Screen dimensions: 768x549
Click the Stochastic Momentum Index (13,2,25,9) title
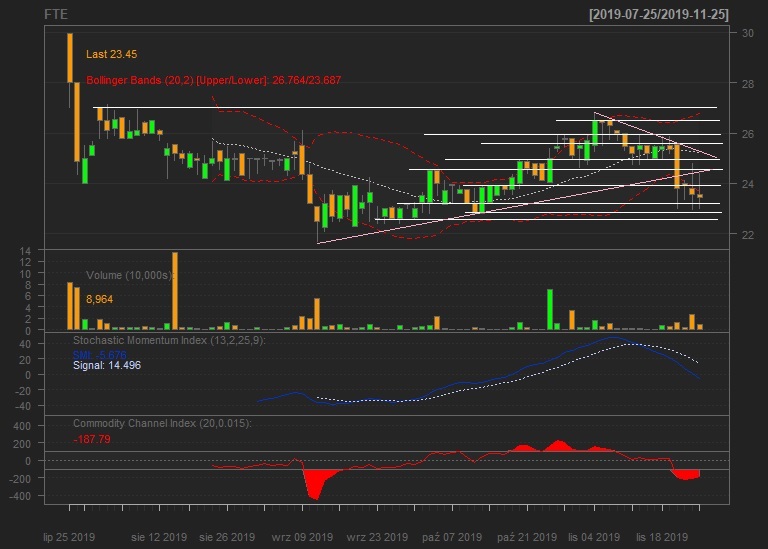pyautogui.click(x=169, y=340)
